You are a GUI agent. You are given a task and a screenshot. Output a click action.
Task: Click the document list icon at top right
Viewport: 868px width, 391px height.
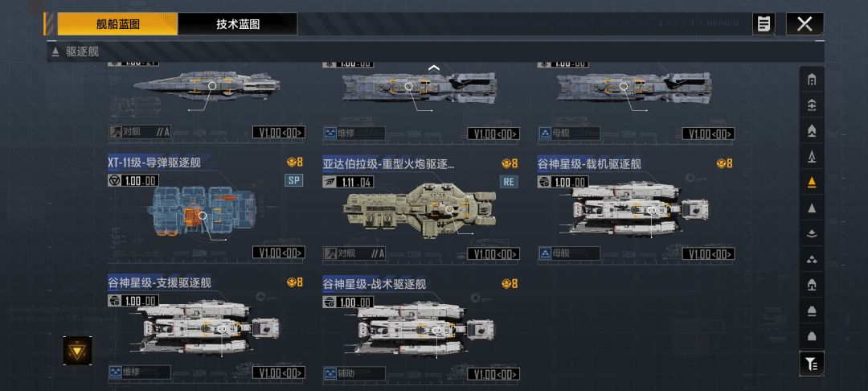point(764,24)
